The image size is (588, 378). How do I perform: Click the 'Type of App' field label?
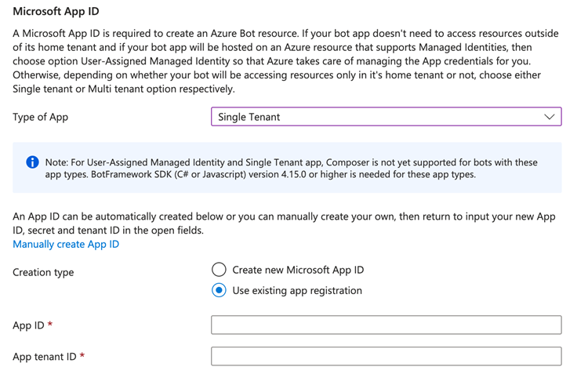pyautogui.click(x=41, y=117)
